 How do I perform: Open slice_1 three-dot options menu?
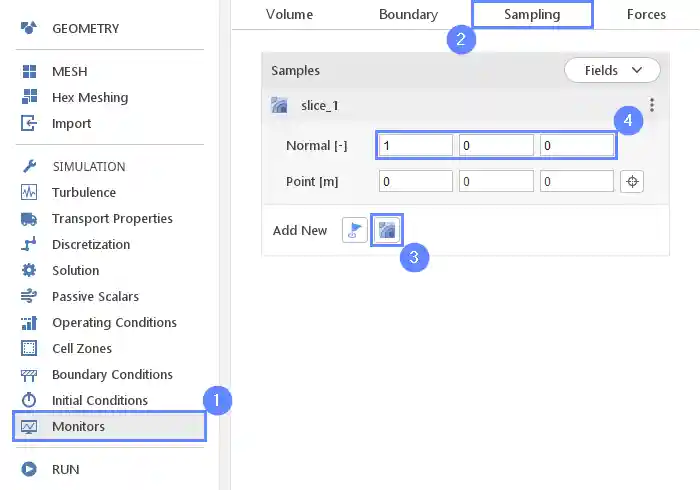pyautogui.click(x=652, y=105)
